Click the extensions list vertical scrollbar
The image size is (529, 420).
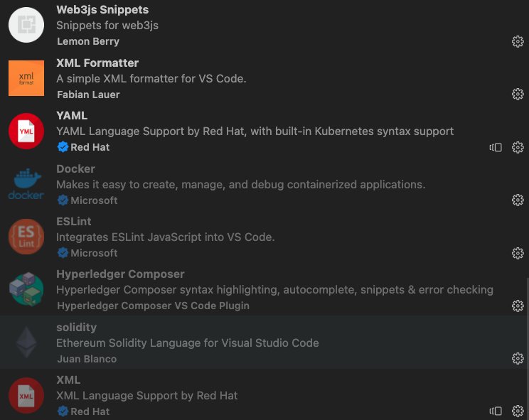click(528, 349)
